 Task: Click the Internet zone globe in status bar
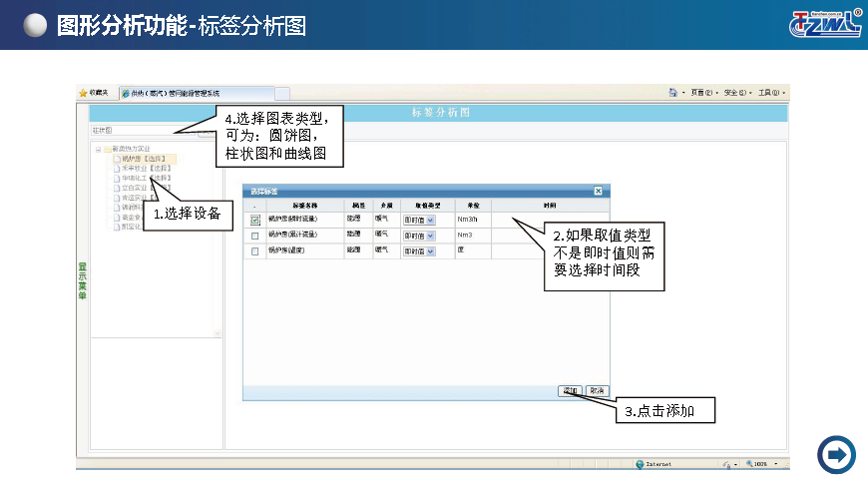point(641,464)
